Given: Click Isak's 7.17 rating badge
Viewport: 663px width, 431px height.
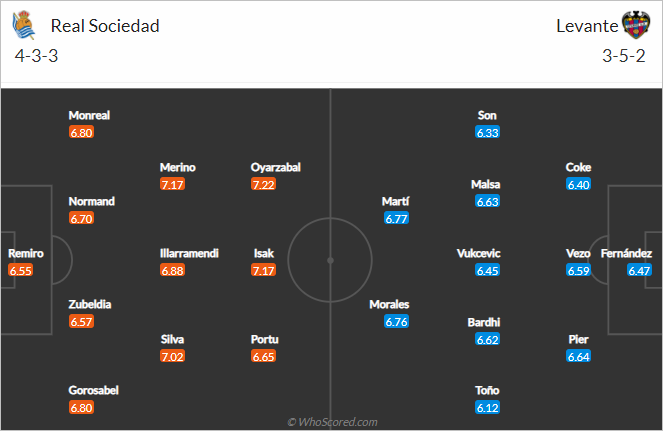Looking at the screenshot, I should point(263,270).
